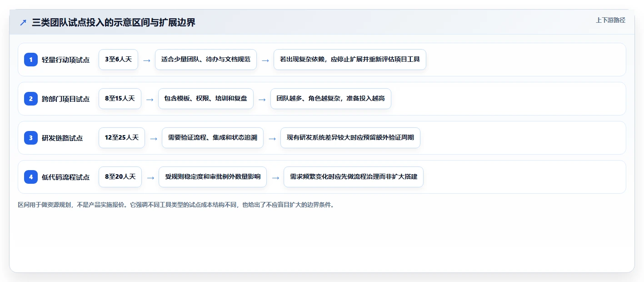Viewport: 644px width, 282px height.
Task: Open the 上下游路径 label at top right
Action: coord(610,20)
